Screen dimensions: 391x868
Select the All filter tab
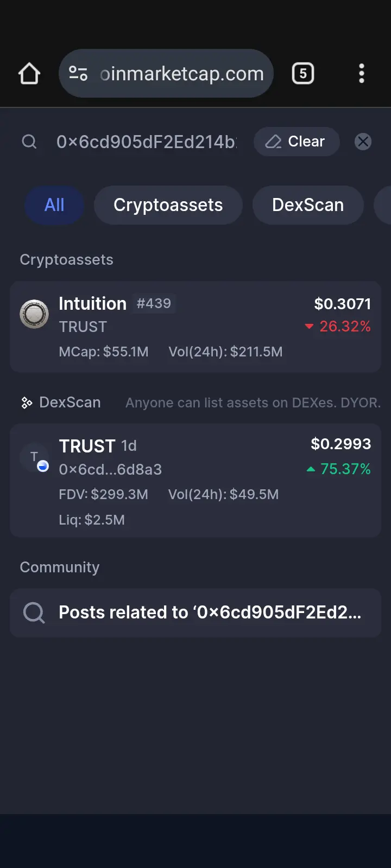point(54,205)
